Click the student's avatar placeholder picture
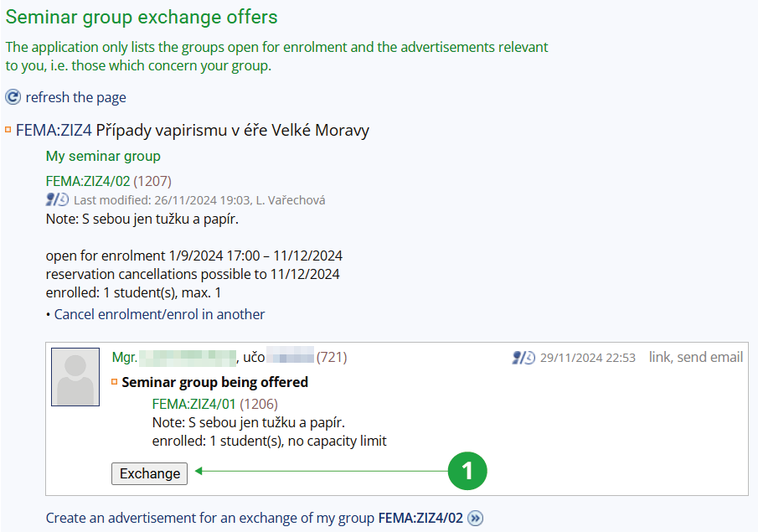The height and width of the screenshot is (532, 758). tap(75, 377)
